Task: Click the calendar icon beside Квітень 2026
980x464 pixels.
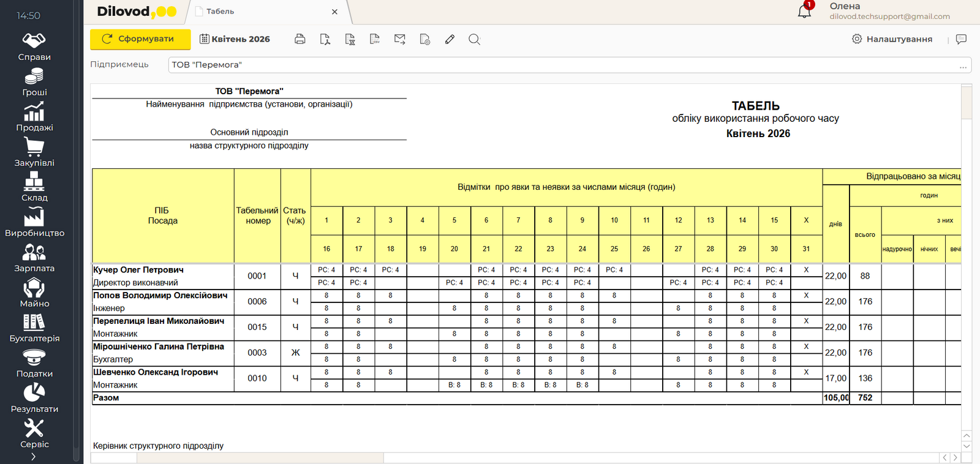Action: point(205,39)
